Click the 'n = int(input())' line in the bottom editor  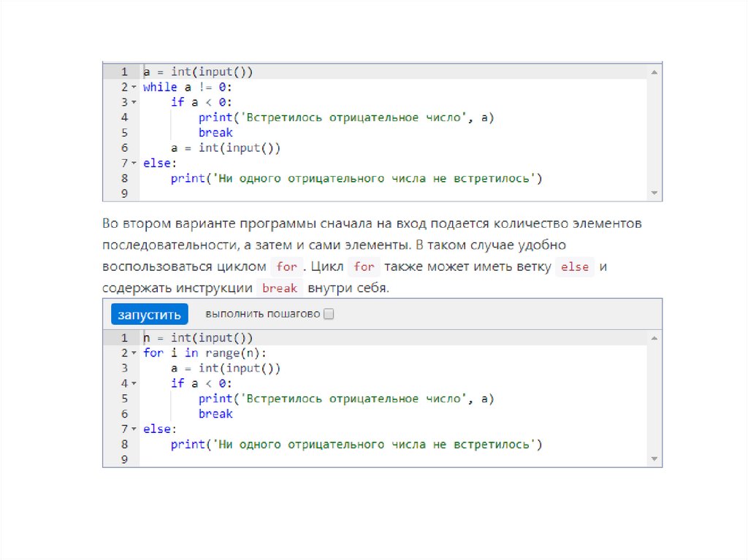(198, 338)
